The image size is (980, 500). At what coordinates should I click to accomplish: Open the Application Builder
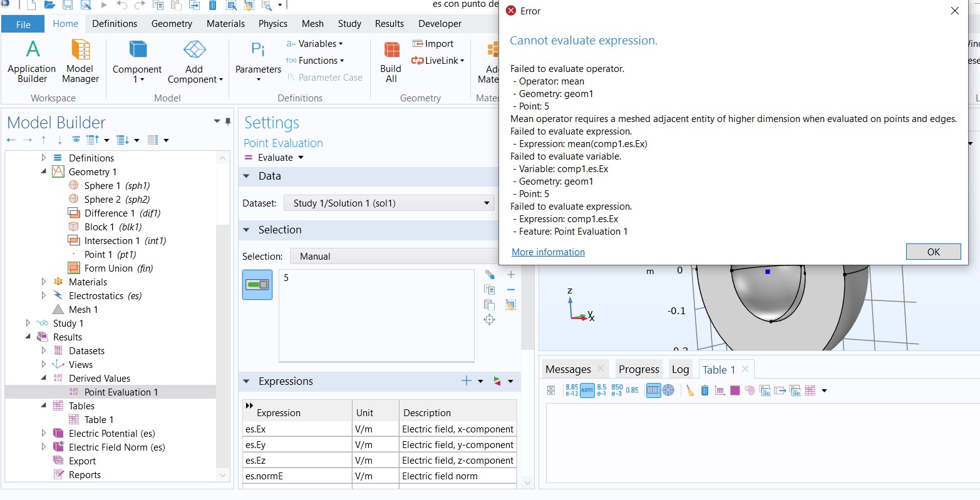[32, 61]
